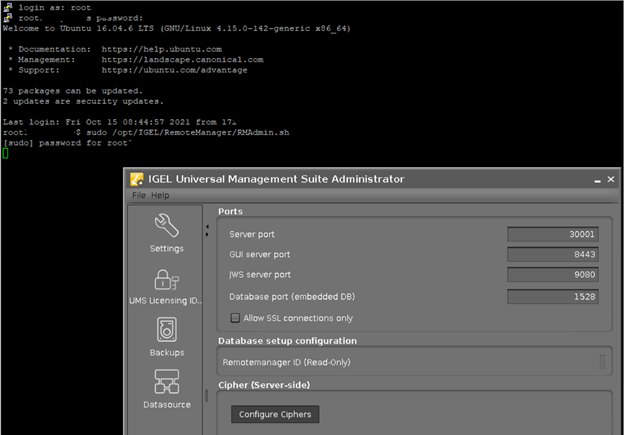Viewport: 624px width, 435px height.
Task: Close the UMS Administrator window
Action: click(610, 180)
